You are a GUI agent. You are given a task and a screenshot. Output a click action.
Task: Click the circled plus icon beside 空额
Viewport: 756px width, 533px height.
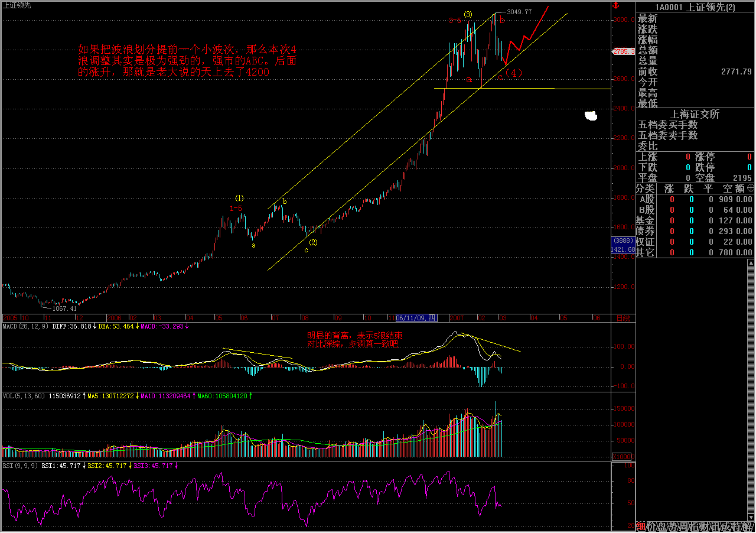point(750,188)
